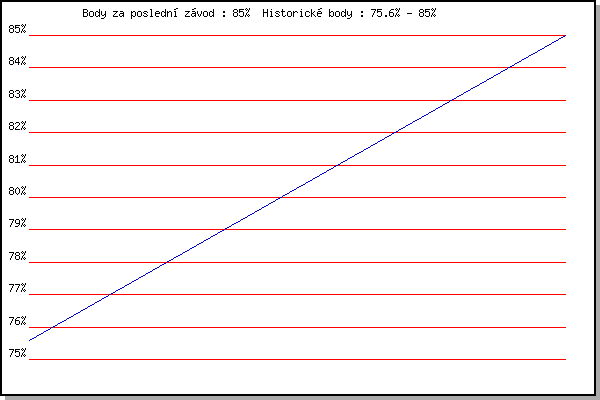Select the 75% y-axis label
Viewport: 600px width, 400px height.
point(17,353)
